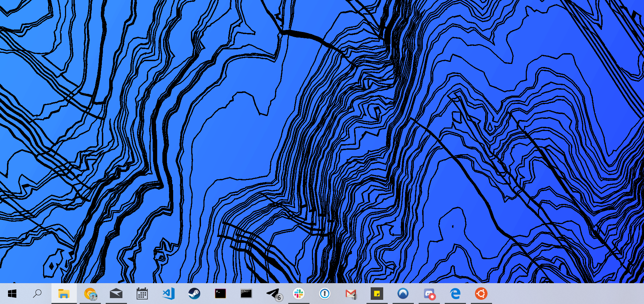This screenshot has height=304, width=644.
Task: Launch Chrome Canary with profile picture
Action: tap(90, 294)
